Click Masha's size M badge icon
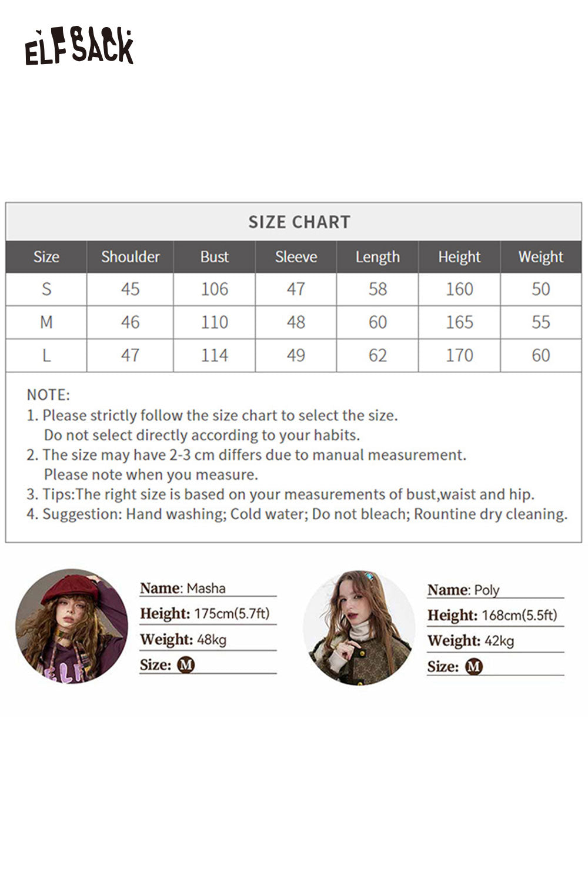 pos(186,665)
